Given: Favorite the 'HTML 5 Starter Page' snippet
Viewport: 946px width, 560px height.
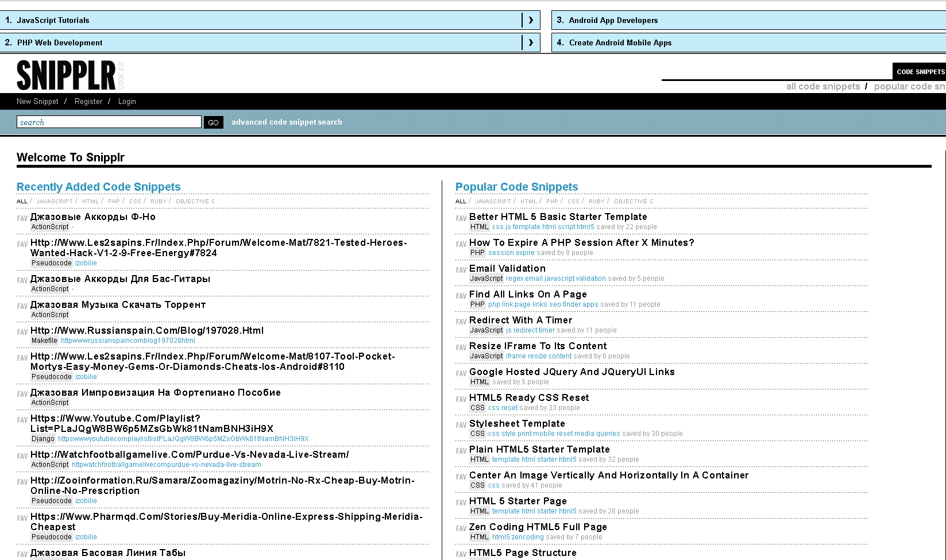Looking at the screenshot, I should (461, 503).
